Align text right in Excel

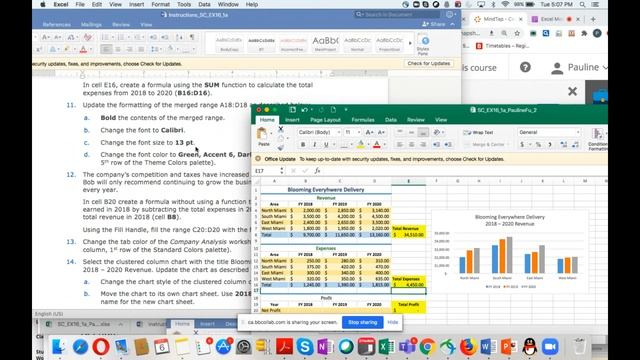(423, 144)
